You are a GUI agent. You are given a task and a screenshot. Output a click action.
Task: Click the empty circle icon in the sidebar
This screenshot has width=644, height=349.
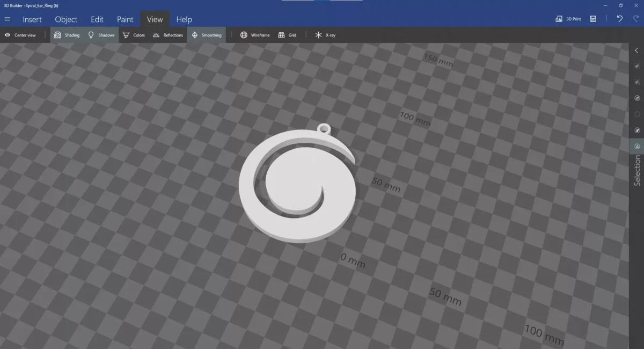tap(637, 114)
